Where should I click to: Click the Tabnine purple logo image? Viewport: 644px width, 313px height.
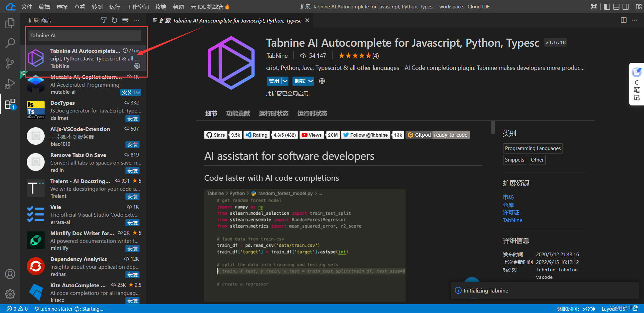[231, 63]
